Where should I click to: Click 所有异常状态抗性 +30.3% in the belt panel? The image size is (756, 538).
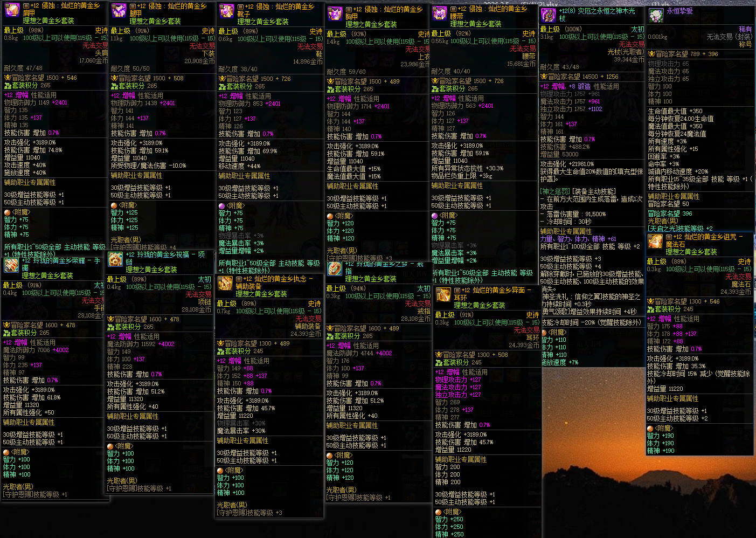coord(468,168)
